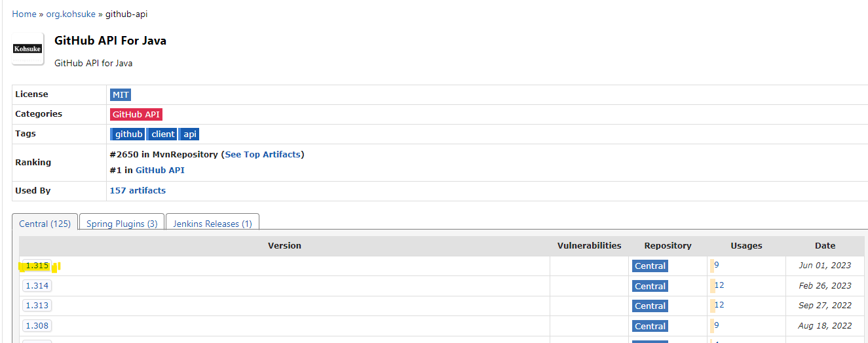Switch to Jenkins Releases (1) tab
868x343 pixels.
point(212,224)
